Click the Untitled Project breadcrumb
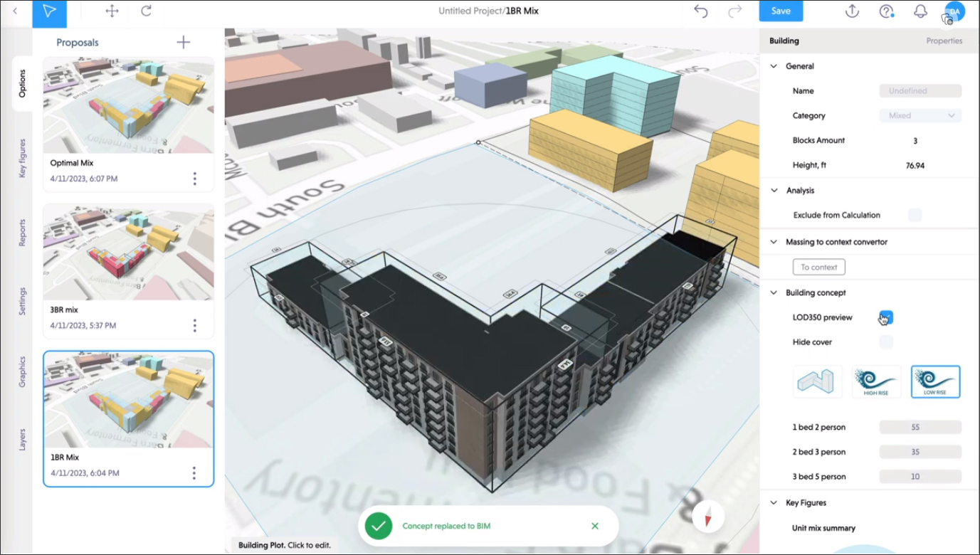Screen dimensions: 980x555 [470, 11]
